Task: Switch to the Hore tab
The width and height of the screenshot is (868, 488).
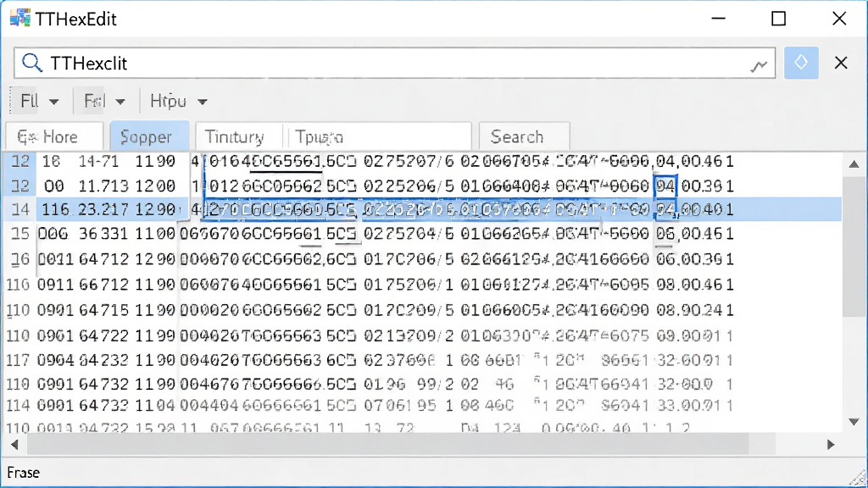Action: point(54,136)
